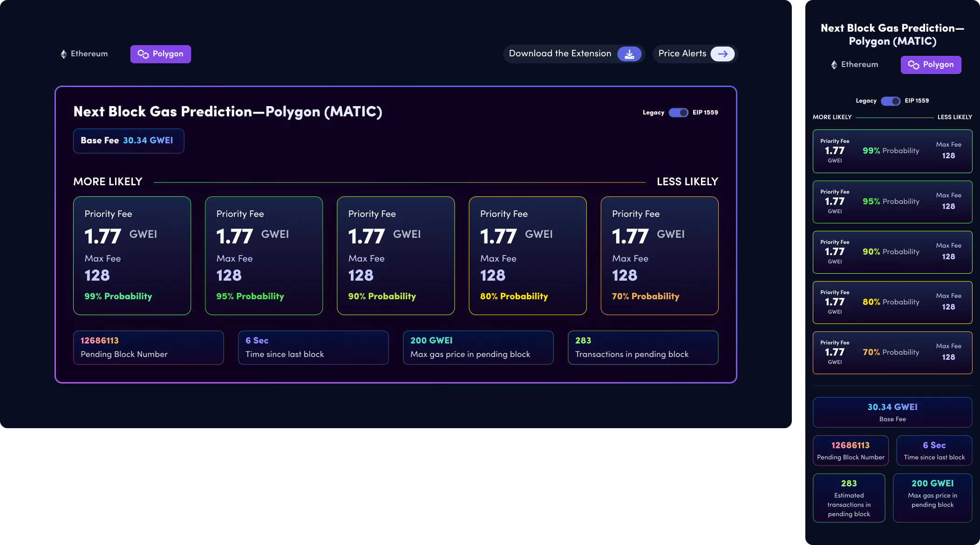This screenshot has height=545, width=980.
Task: Click the Polygon chain-link icon in the side panel
Action: 913,65
